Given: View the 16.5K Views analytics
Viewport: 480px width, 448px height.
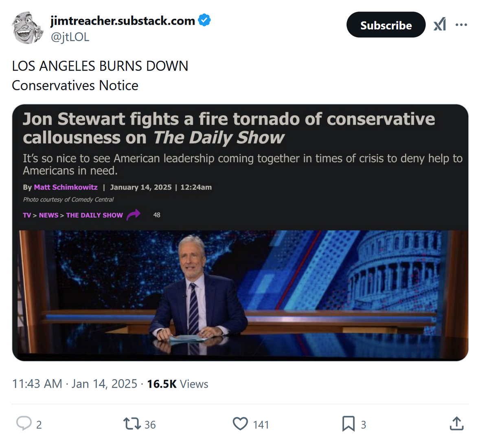Looking at the screenshot, I should [x=178, y=384].
